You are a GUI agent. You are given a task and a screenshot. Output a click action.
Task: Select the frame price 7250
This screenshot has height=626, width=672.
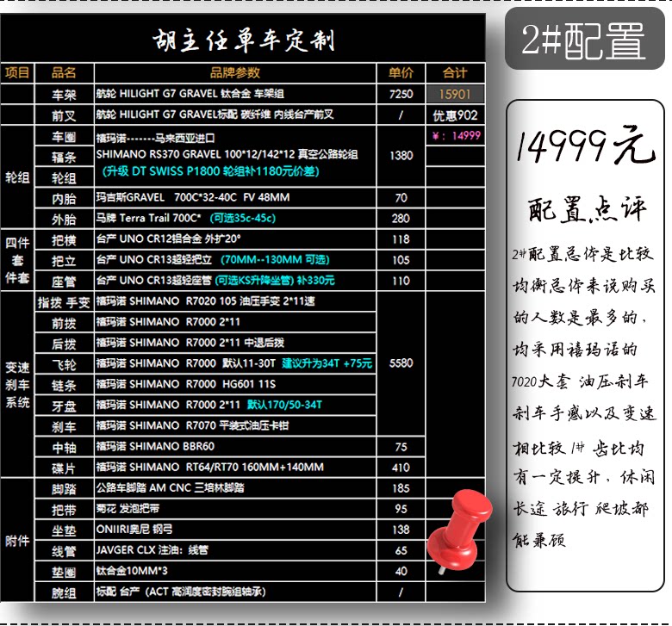point(401,94)
